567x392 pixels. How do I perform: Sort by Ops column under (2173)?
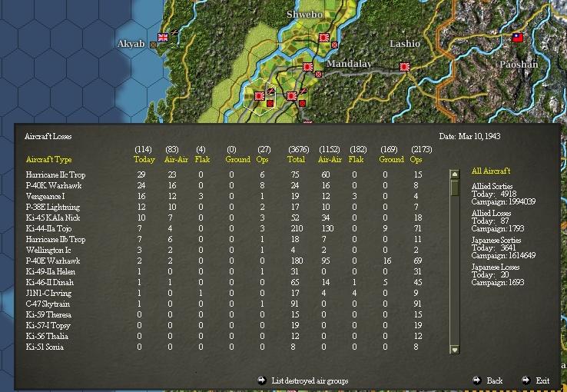[416, 159]
